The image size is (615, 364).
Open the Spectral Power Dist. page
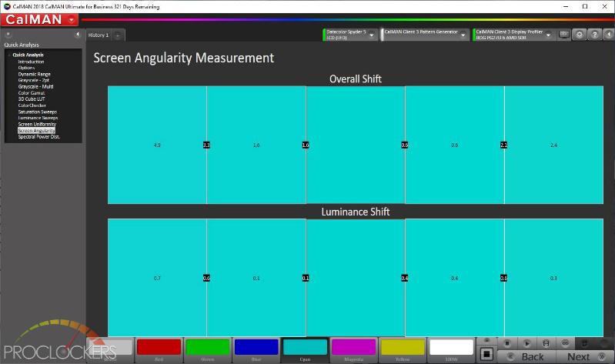38,136
